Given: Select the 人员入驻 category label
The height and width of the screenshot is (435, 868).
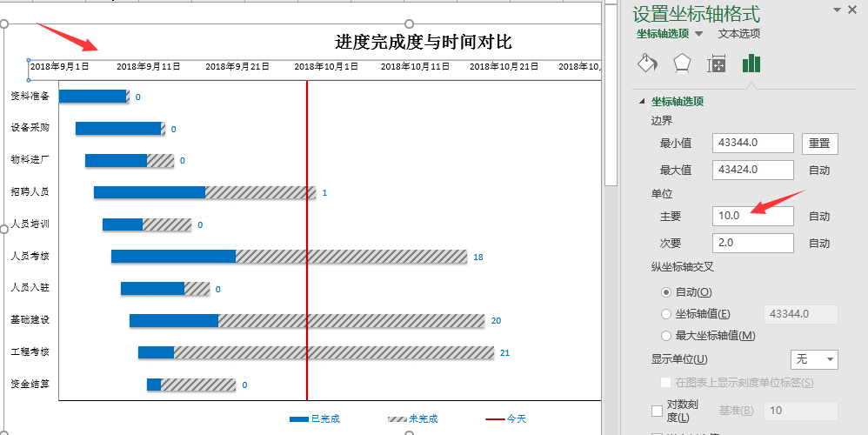Looking at the screenshot, I should [x=30, y=287].
